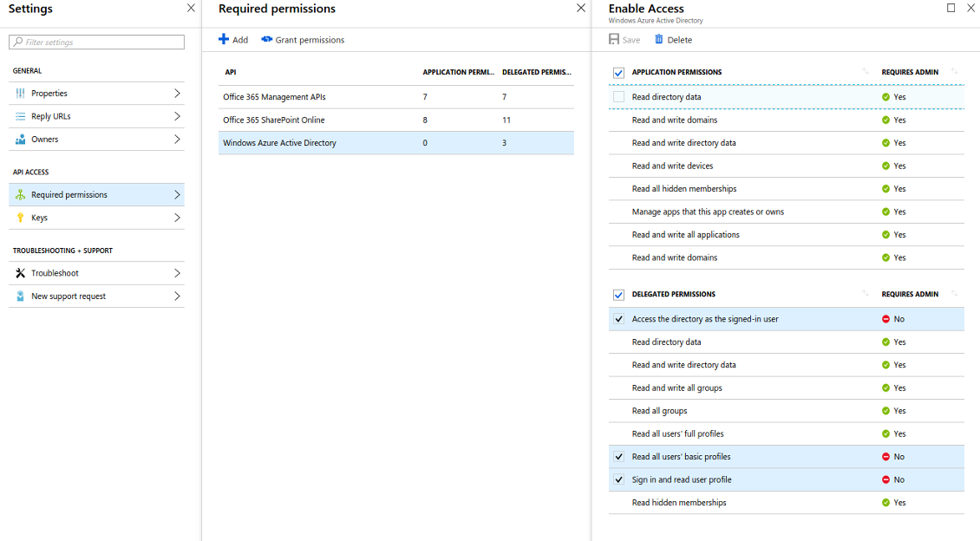Sort Application Permissions column arrows
The width and height of the screenshot is (980, 541).
pyautogui.click(x=866, y=72)
